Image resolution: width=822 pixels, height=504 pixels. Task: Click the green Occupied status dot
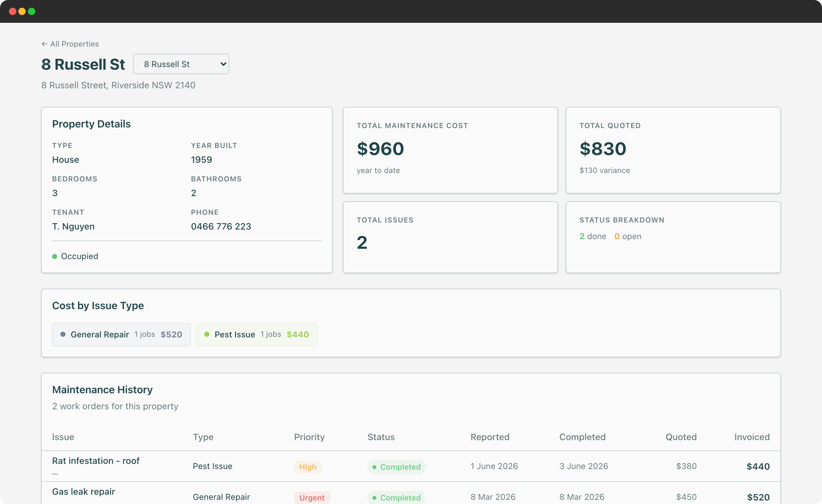pos(55,256)
